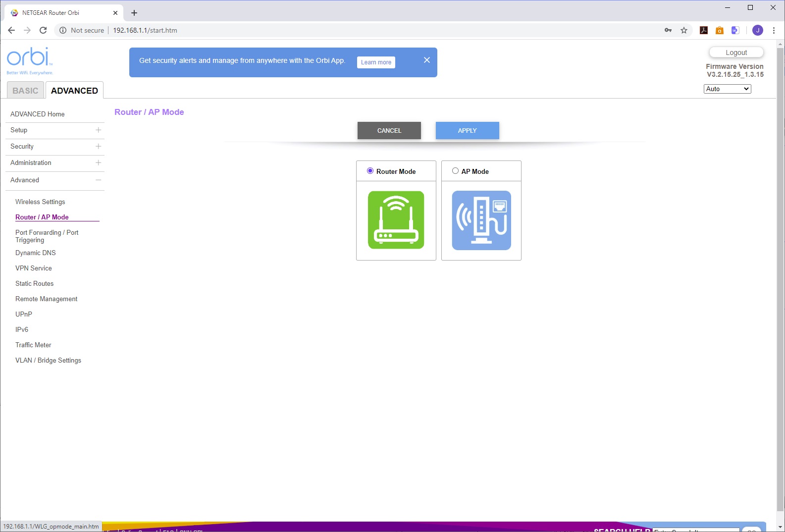This screenshot has width=785, height=532.
Task: Open Static Routes
Action: pyautogui.click(x=35, y=283)
